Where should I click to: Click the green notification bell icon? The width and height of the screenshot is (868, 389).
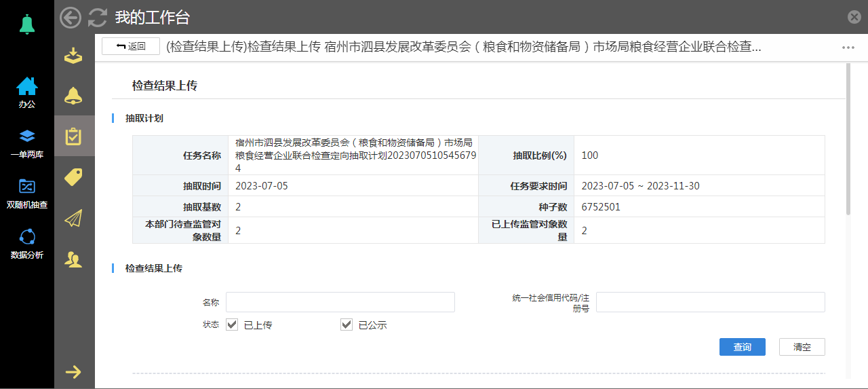point(27,24)
